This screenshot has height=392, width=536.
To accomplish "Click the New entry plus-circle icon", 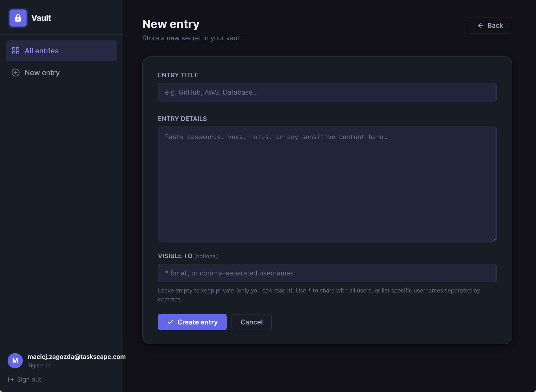I will point(16,73).
